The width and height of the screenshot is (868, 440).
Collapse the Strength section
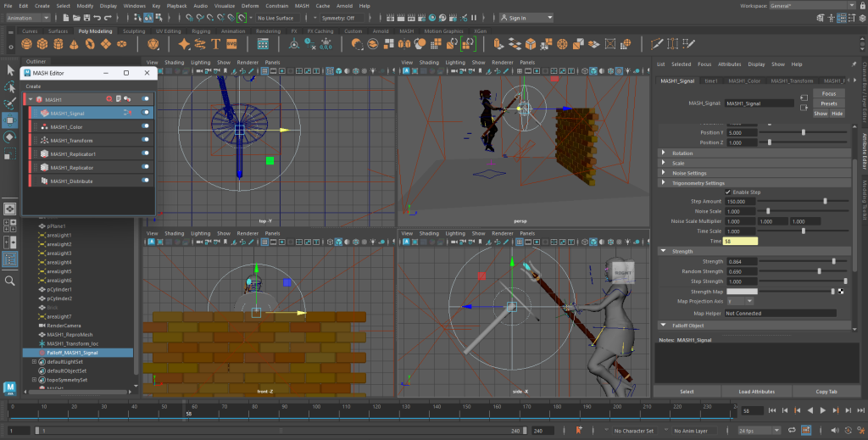point(682,251)
